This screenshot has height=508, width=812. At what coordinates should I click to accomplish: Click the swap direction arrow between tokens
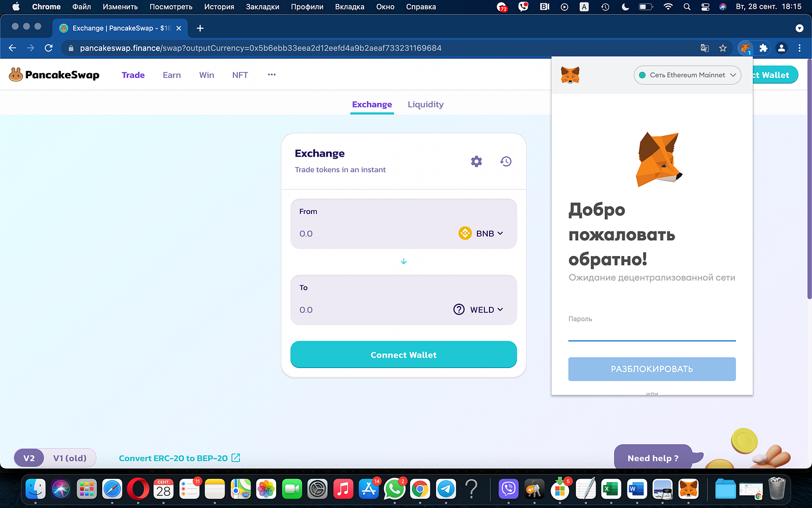pyautogui.click(x=404, y=261)
